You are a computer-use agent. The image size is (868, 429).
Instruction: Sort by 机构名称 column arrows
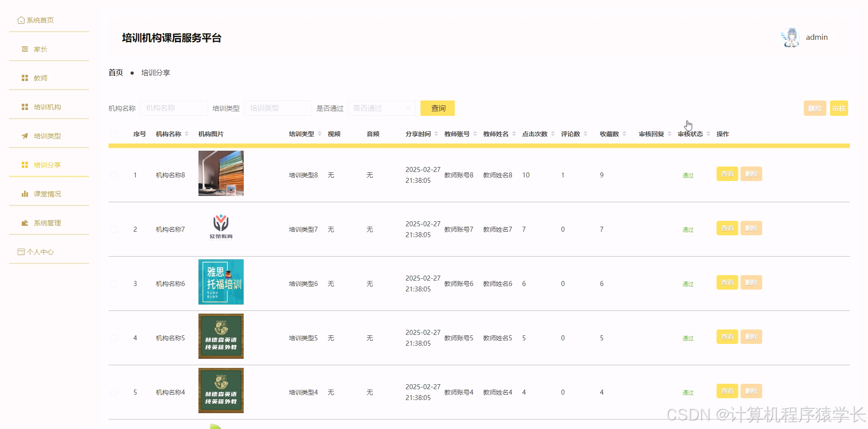tap(187, 134)
